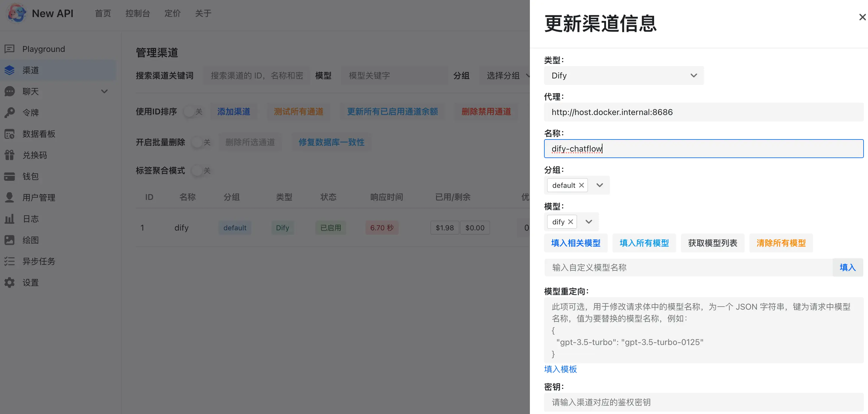The image size is (868, 414).
Task: Click the 兑换码 gift icon
Action: click(x=9, y=155)
